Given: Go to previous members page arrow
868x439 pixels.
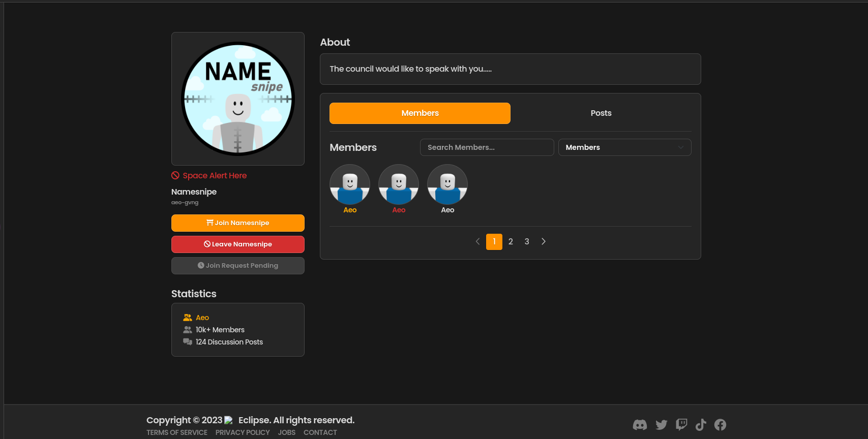Looking at the screenshot, I should [477, 241].
